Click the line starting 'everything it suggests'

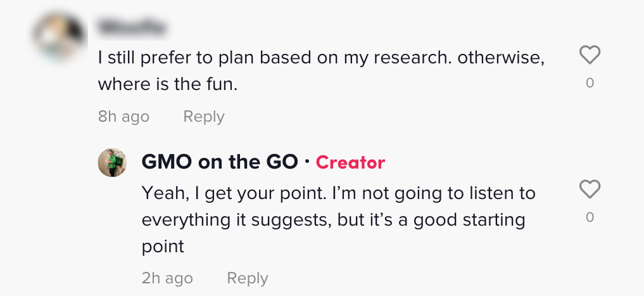click(333, 220)
